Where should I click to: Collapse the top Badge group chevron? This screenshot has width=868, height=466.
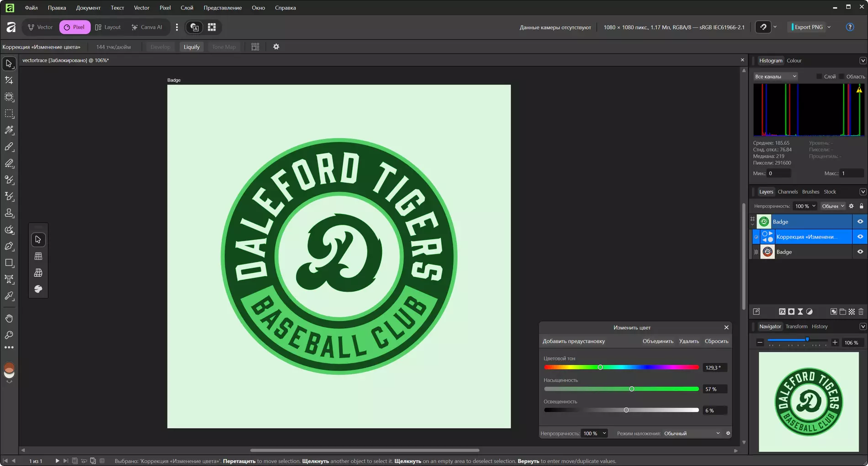click(752, 225)
